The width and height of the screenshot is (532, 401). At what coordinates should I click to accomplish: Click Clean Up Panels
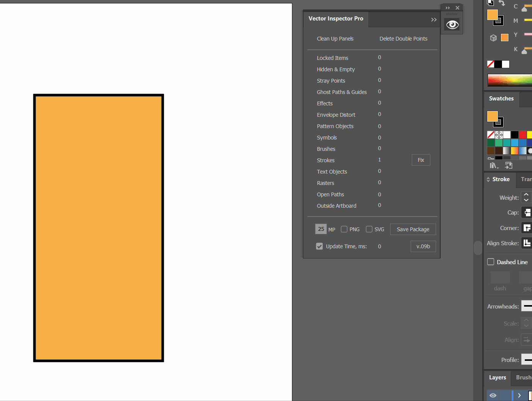(335, 39)
